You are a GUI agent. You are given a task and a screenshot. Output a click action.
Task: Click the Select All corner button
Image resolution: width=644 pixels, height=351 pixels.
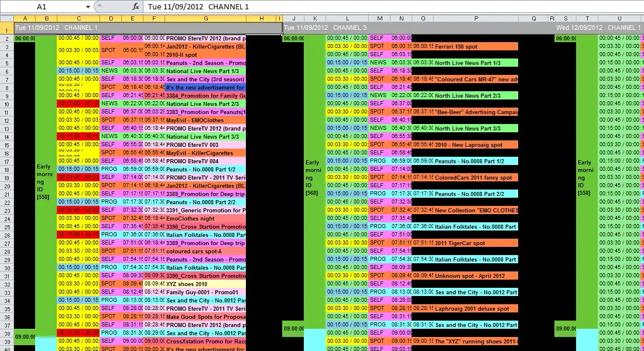[x=6, y=19]
